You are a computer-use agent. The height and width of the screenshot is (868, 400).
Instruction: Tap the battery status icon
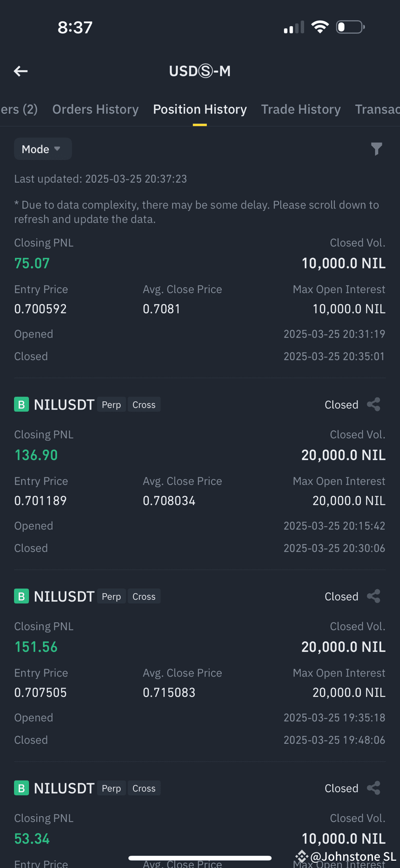coord(350,27)
